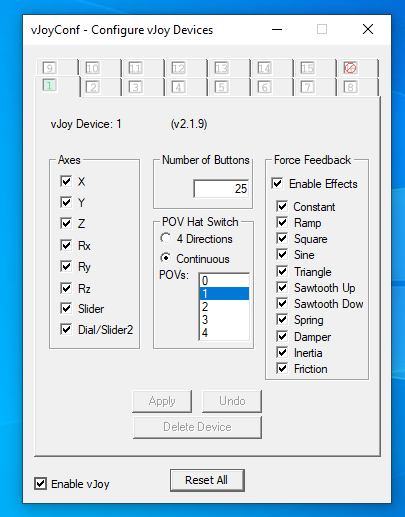The image size is (405, 517).
Task: Select 0 in the POVs list
Action: click(x=224, y=281)
